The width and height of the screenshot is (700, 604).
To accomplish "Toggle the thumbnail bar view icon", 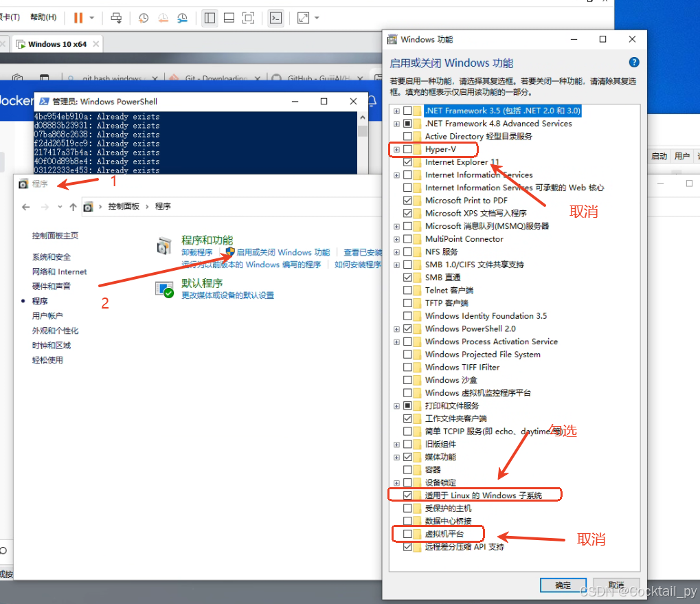I will 229,18.
